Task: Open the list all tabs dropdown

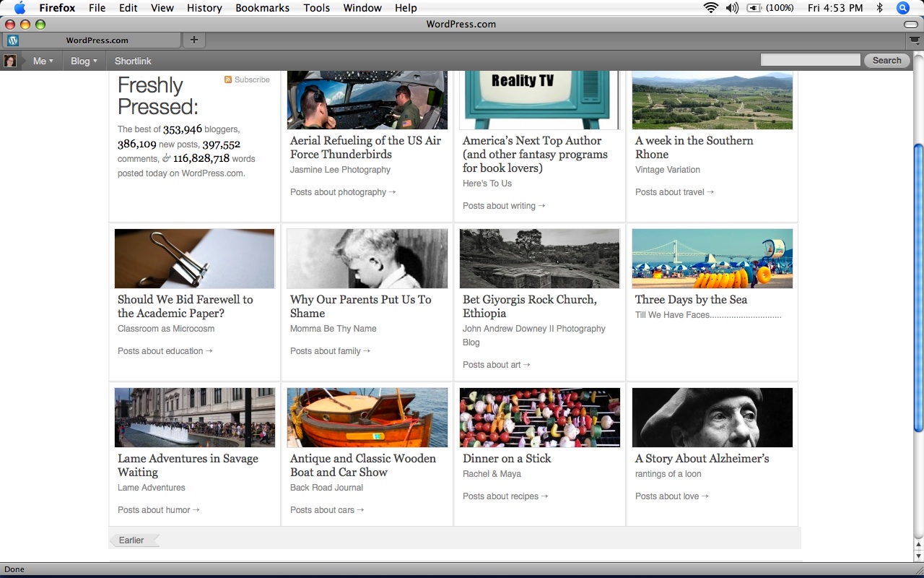Action: tap(915, 40)
